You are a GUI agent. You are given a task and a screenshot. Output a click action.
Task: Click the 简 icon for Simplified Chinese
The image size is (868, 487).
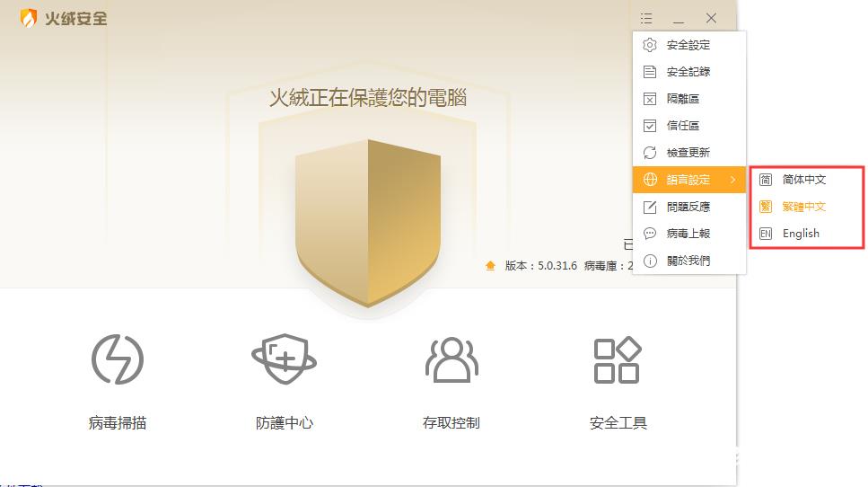(x=766, y=180)
